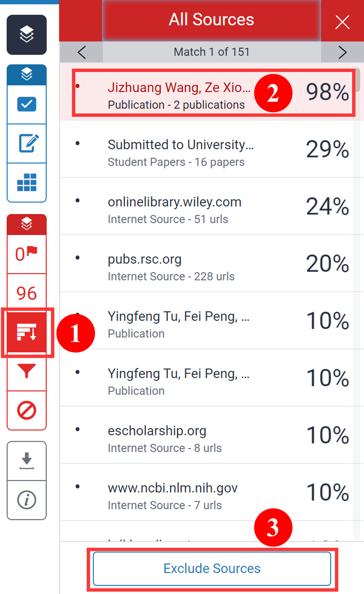This screenshot has width=364, height=594.
Task: Go to the next match with right chevron
Action: pyautogui.click(x=343, y=52)
